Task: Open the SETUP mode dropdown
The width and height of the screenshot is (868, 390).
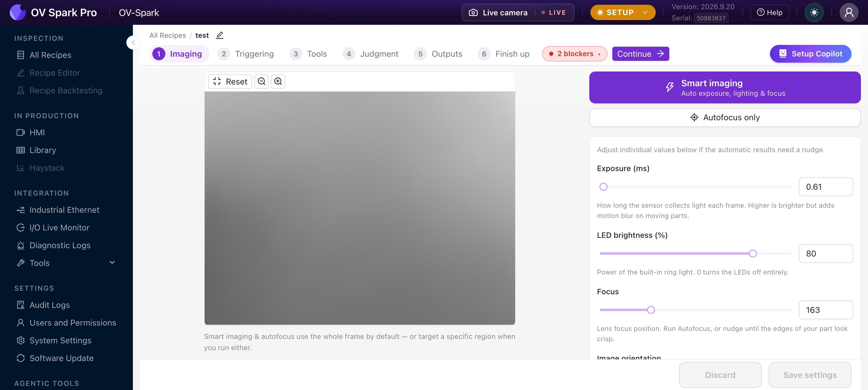Action: pyautogui.click(x=623, y=12)
